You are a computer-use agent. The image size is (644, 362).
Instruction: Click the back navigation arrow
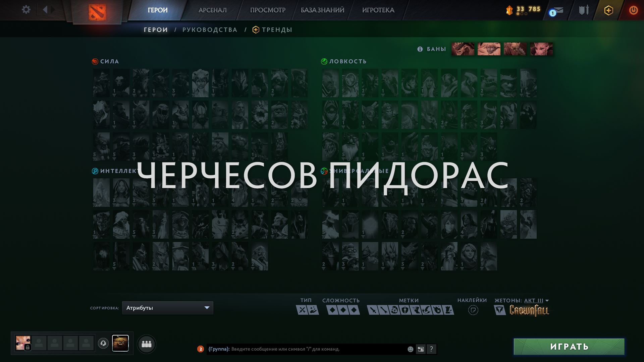point(45,9)
